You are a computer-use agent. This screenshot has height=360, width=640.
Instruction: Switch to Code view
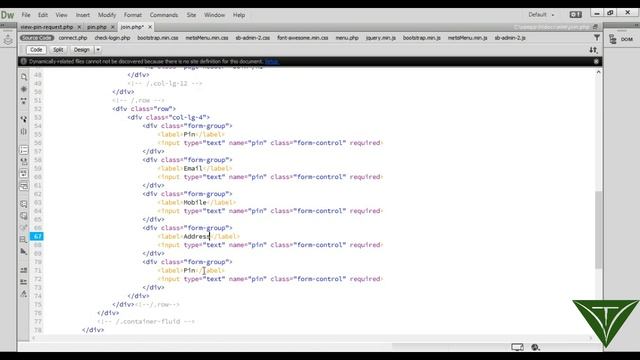36,50
